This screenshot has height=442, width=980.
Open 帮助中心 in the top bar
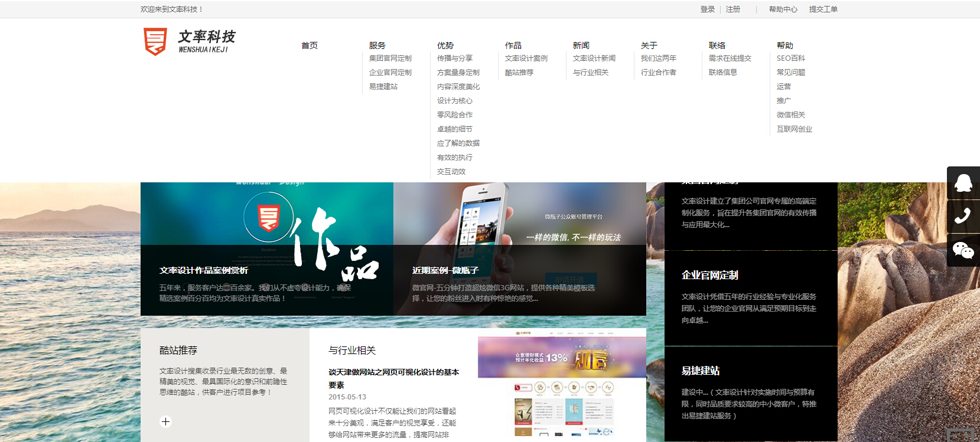pyautogui.click(x=783, y=9)
